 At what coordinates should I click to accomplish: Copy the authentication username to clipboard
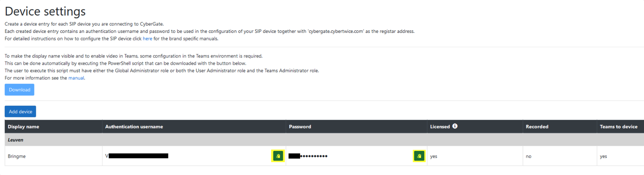(x=278, y=156)
